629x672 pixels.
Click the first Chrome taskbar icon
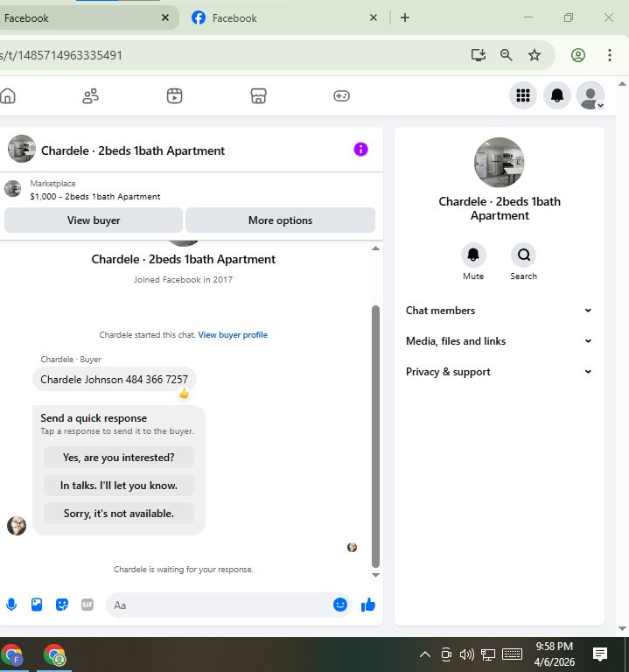[13, 655]
